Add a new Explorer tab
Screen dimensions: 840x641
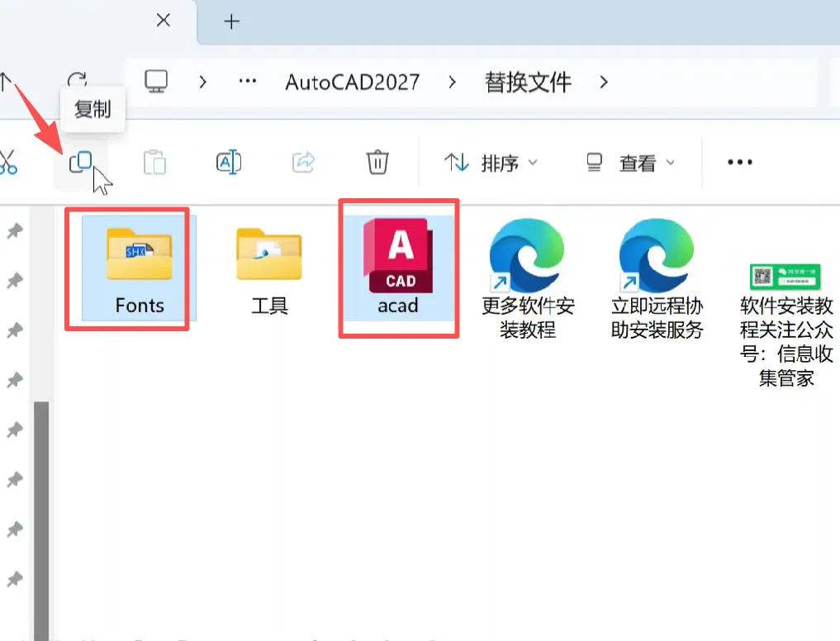(x=231, y=21)
